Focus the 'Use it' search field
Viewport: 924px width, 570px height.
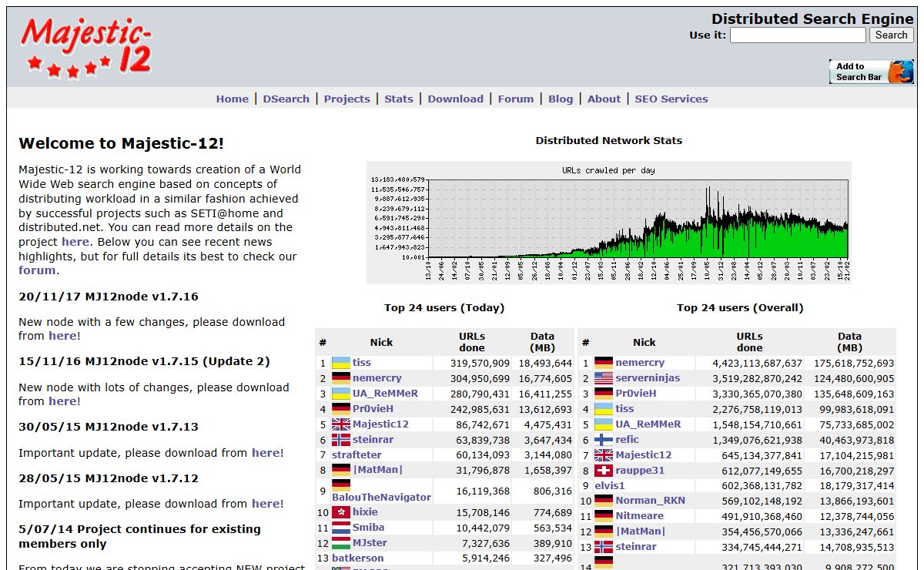pyautogui.click(x=798, y=35)
